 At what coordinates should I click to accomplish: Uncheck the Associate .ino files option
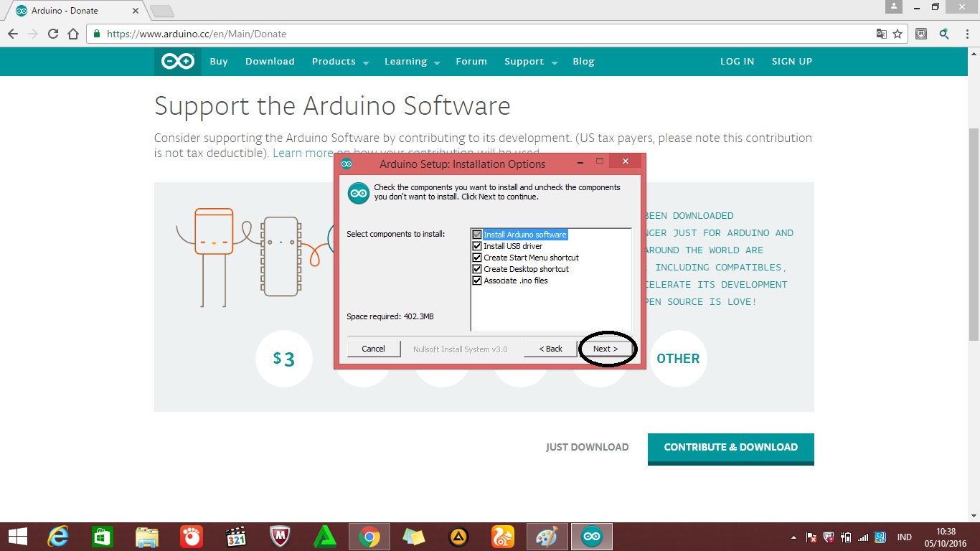pos(476,281)
